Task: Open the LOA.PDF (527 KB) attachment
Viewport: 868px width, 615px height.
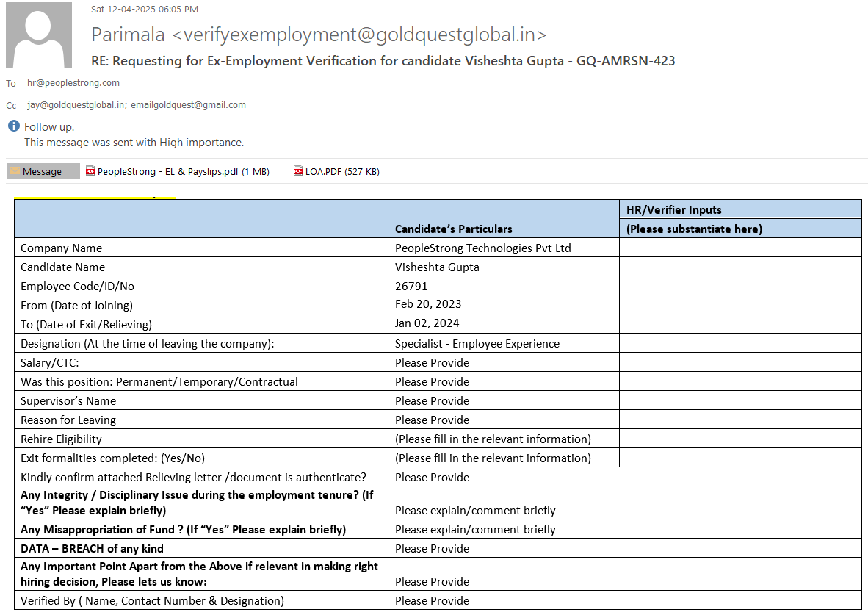Action: [x=342, y=171]
